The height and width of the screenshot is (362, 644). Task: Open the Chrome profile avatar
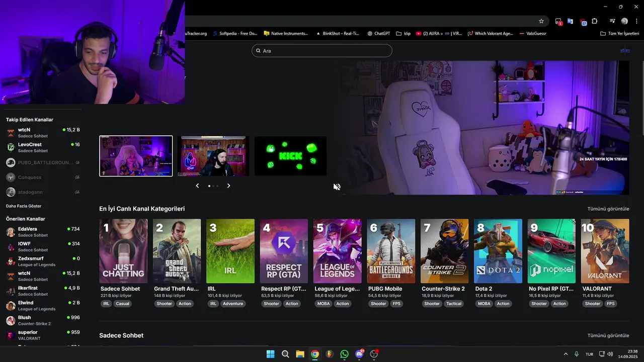[624, 21]
